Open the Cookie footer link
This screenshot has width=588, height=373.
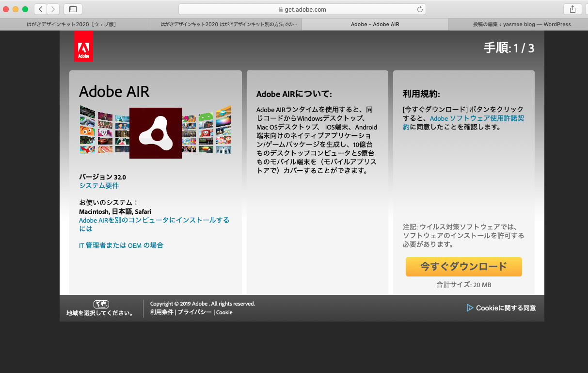click(224, 312)
